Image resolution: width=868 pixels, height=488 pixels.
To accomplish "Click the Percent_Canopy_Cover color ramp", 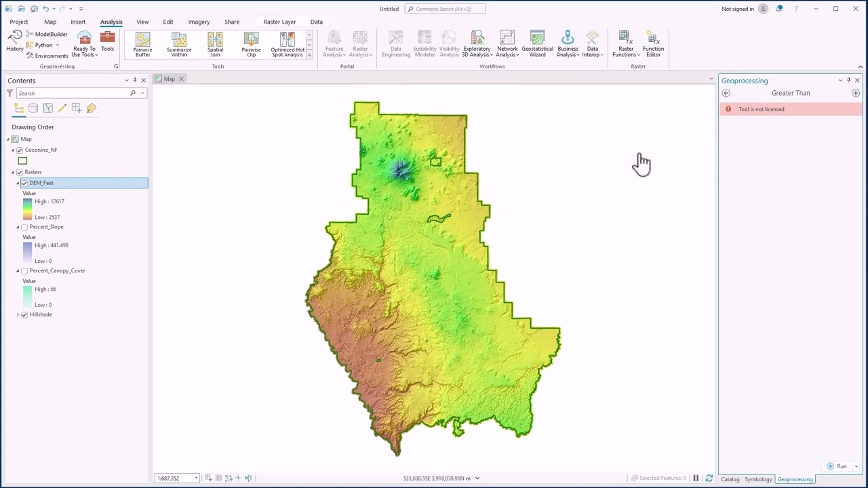I will [x=27, y=297].
